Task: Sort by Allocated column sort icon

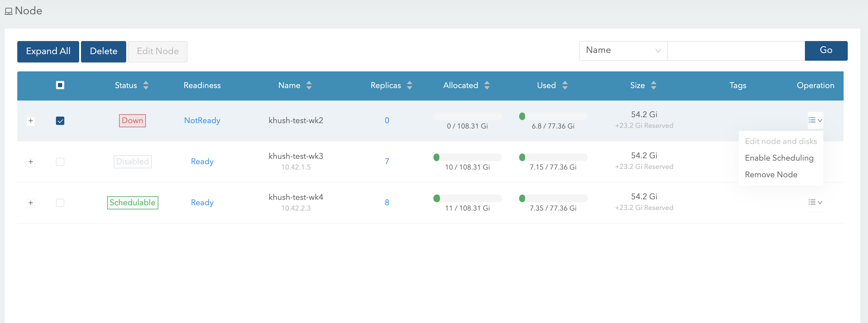Action: coord(487,85)
